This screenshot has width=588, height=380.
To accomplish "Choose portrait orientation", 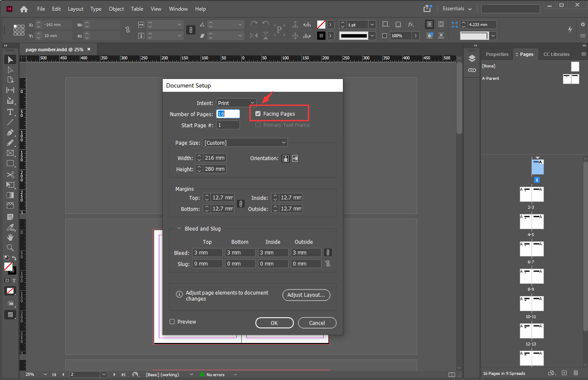I will (x=286, y=158).
